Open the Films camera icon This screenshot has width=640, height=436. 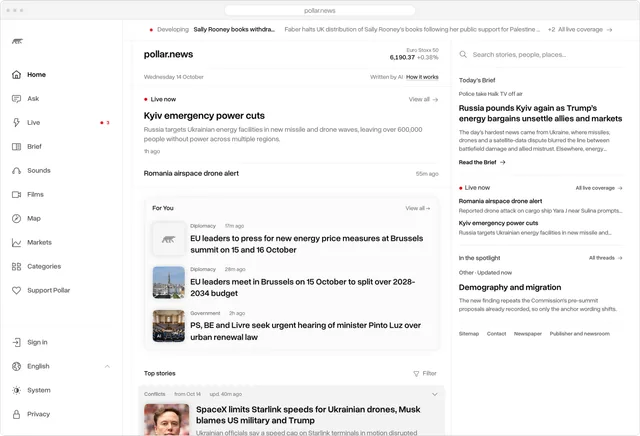(x=16, y=194)
